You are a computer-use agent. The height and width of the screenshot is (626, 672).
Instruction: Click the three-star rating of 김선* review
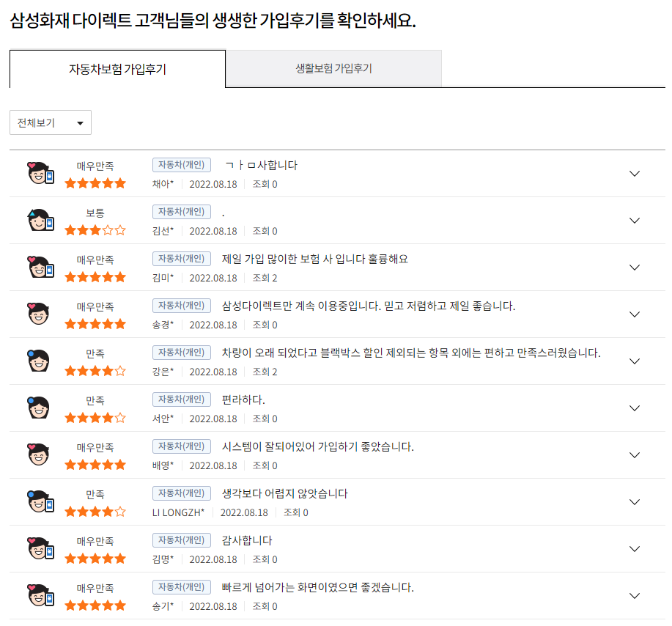95,230
